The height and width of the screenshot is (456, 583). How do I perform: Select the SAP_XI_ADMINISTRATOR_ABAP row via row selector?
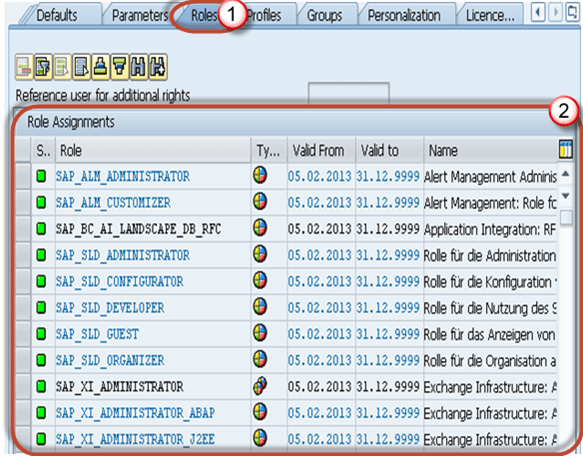[x=23, y=412]
